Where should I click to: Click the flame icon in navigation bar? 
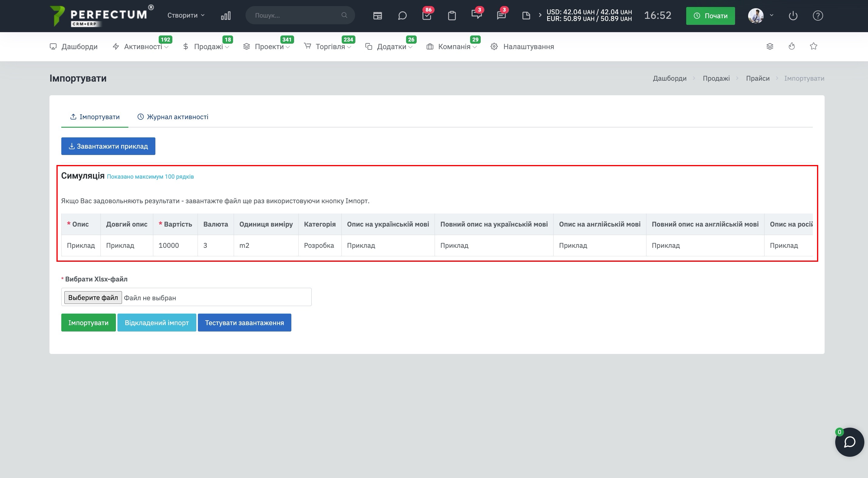[792, 46]
